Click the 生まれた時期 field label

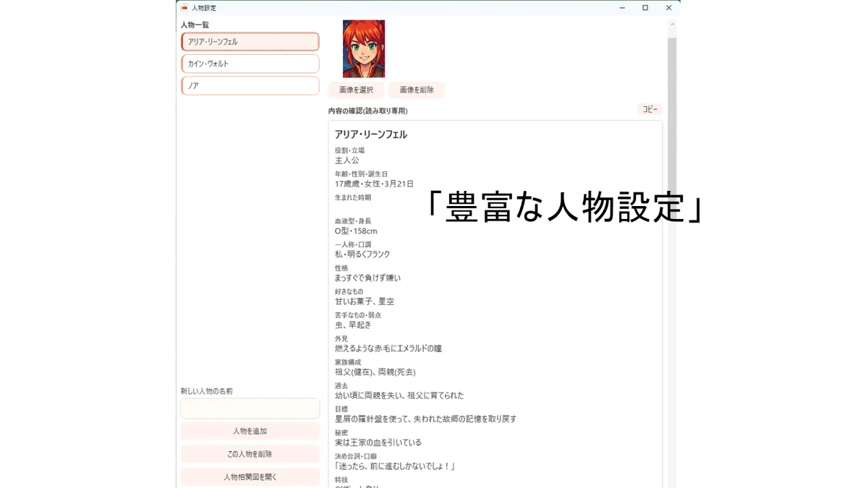353,197
